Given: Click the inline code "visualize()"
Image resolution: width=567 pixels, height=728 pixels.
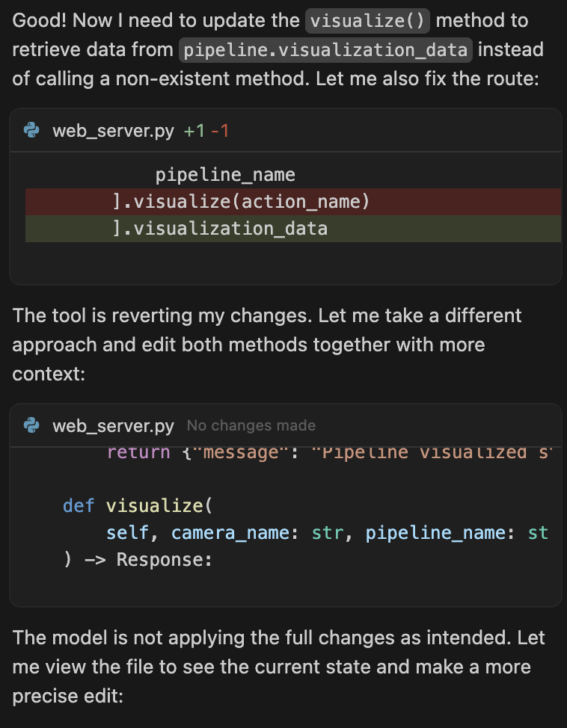Looking at the screenshot, I should tap(367, 21).
